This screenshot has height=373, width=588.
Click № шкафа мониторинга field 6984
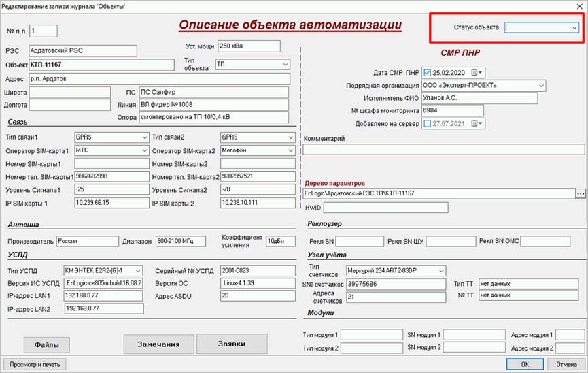click(453, 110)
